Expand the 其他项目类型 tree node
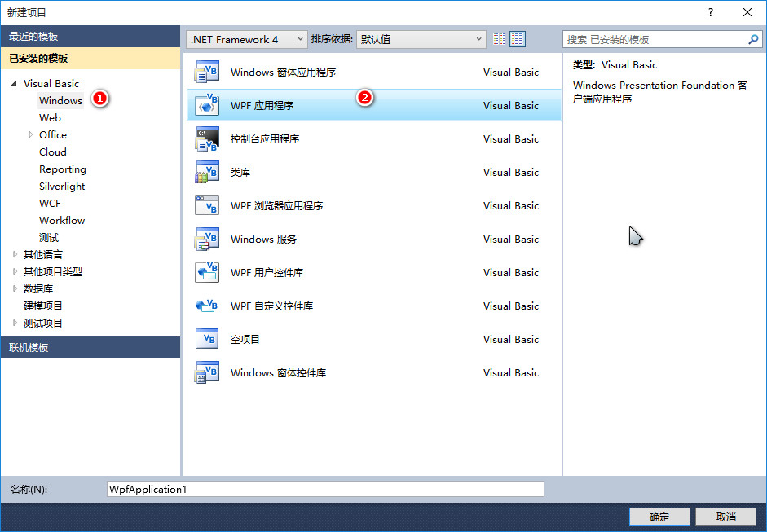Viewport: 767px width, 532px height. pyautogui.click(x=15, y=271)
